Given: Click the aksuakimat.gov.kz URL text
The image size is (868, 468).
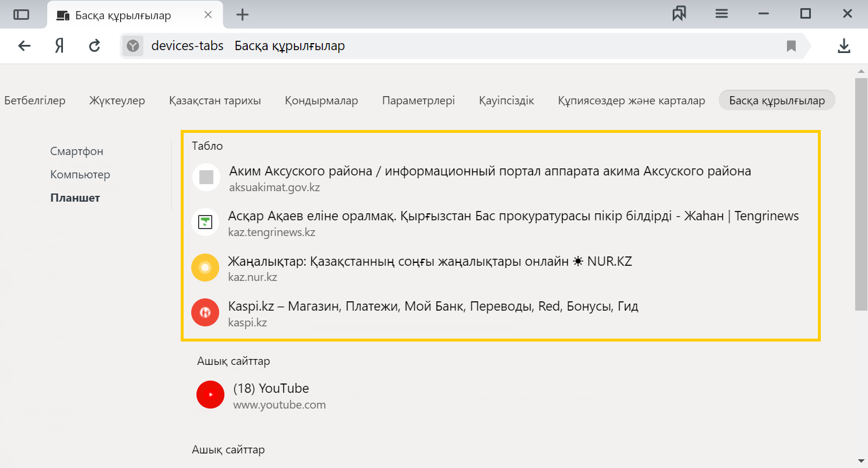Looking at the screenshot, I should coord(275,188).
